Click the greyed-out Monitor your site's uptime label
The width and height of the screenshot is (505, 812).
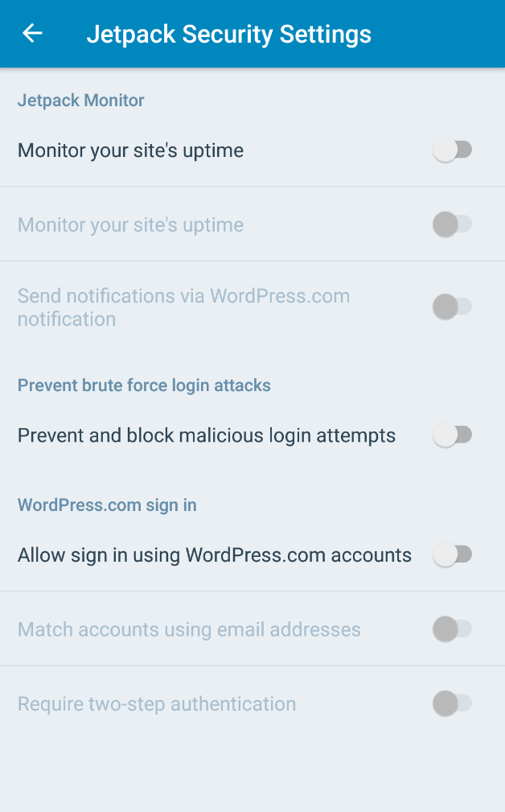(x=130, y=225)
